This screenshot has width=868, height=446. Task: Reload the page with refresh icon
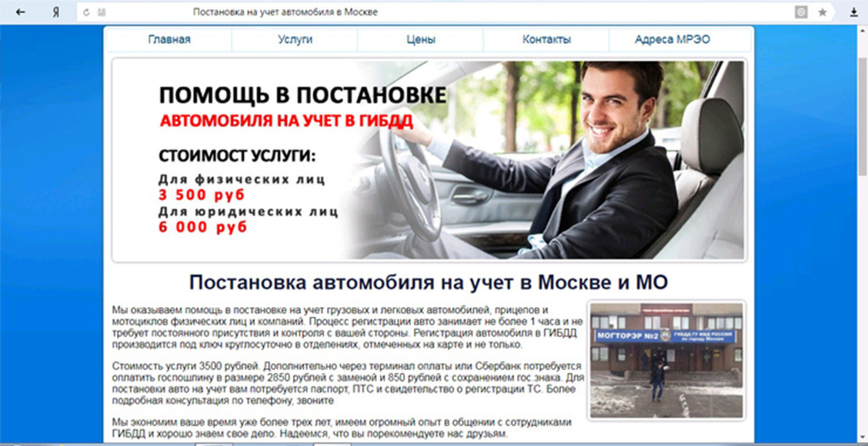click(86, 12)
